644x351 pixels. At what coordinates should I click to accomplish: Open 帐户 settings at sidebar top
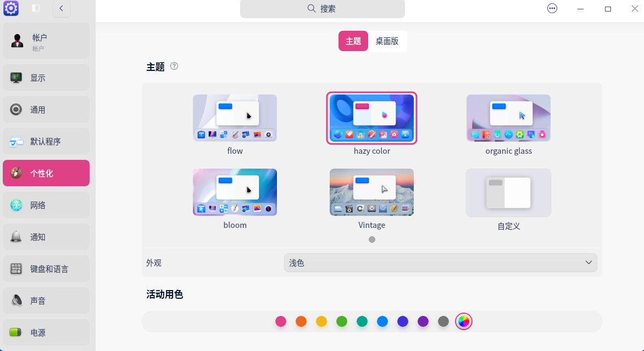tap(46, 41)
